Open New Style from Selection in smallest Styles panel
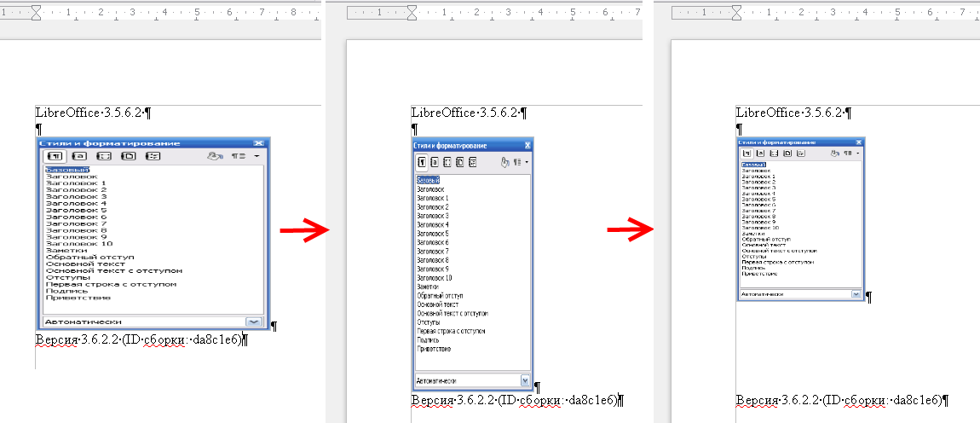 click(x=848, y=154)
